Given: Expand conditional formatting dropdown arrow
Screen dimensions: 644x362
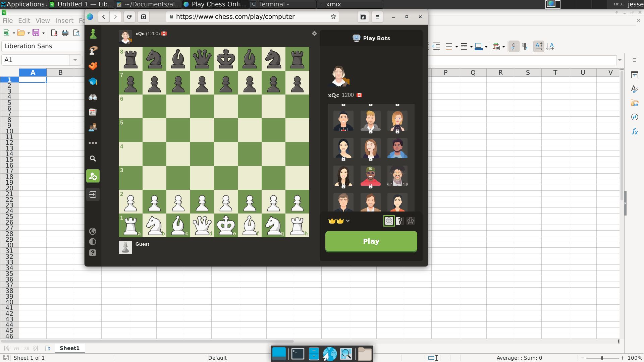Looking at the screenshot, I should click(503, 47).
